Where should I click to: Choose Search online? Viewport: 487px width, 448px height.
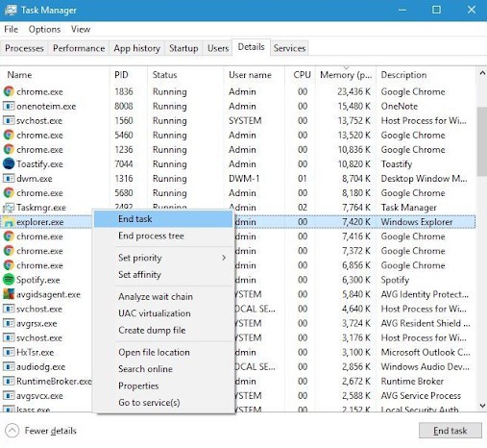click(163, 369)
